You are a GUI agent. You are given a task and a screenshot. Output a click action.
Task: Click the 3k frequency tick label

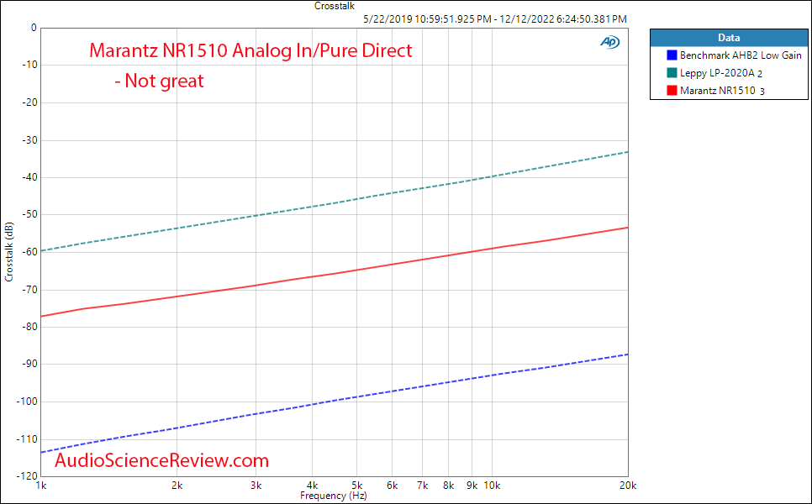click(x=256, y=486)
